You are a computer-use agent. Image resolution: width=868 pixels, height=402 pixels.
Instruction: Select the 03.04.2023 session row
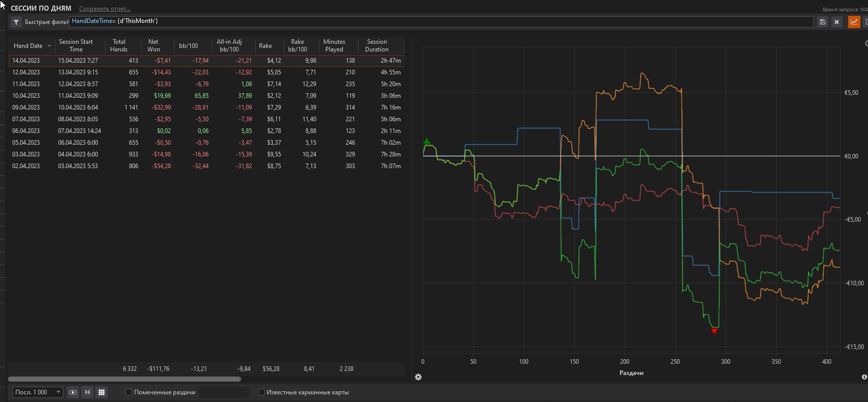point(206,154)
